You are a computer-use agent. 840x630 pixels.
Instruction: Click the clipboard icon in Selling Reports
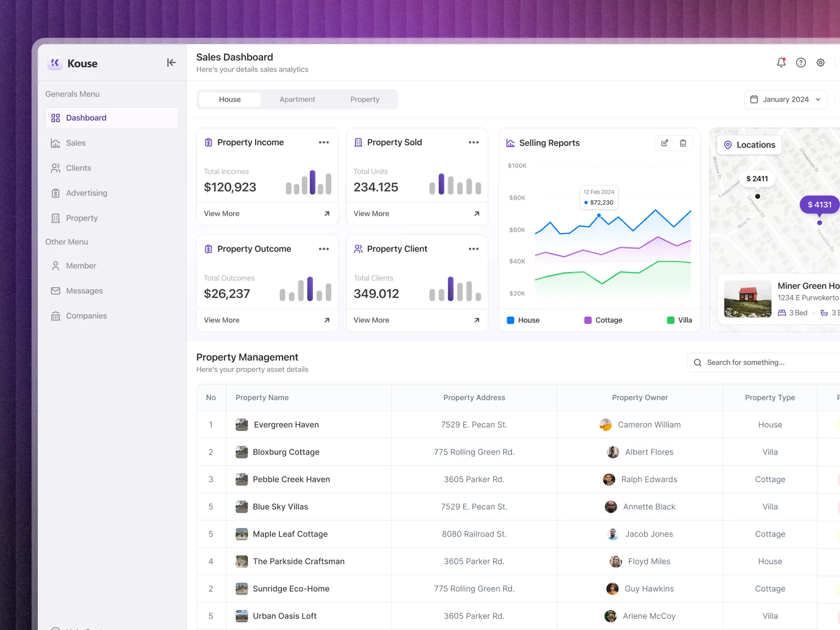pyautogui.click(x=683, y=143)
